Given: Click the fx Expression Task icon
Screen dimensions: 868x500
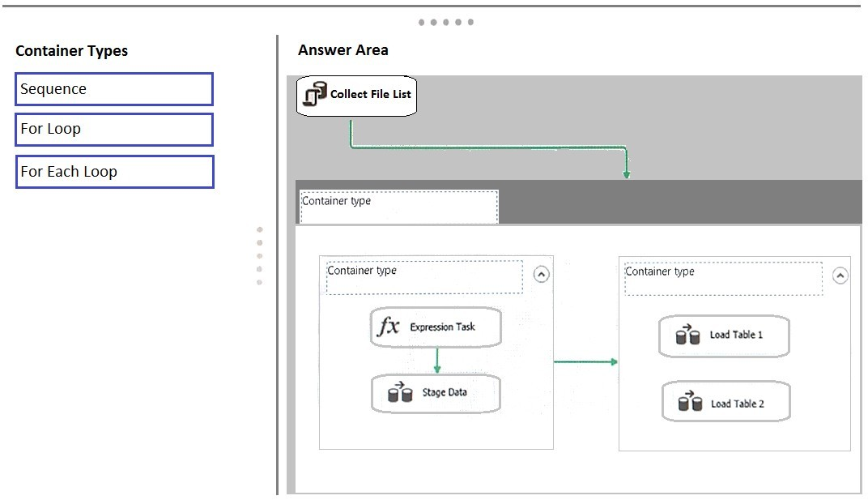Looking at the screenshot, I should point(388,326).
